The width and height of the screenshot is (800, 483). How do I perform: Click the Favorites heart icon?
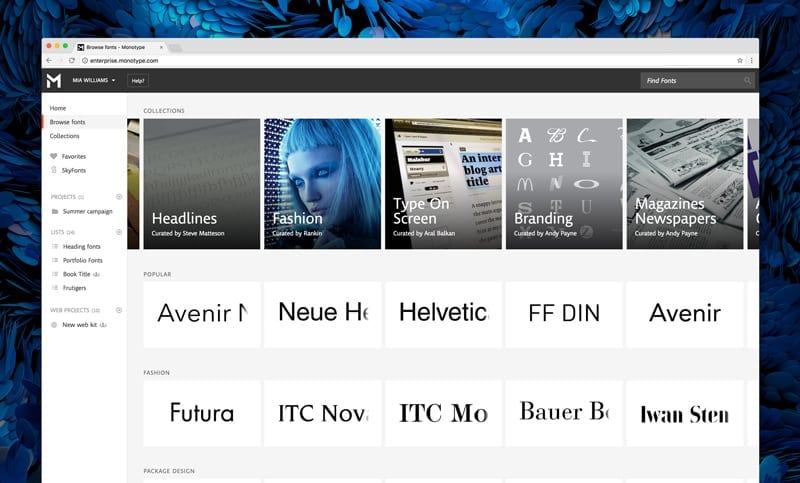[54, 156]
